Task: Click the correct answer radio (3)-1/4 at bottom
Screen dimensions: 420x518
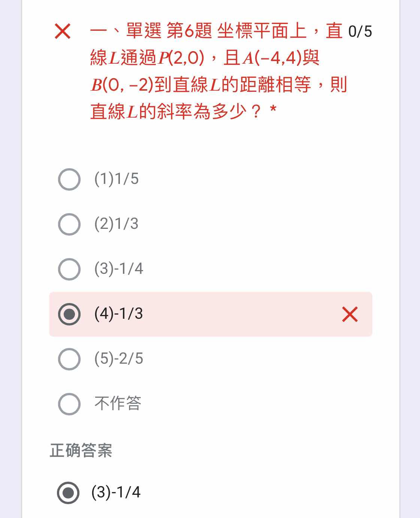Action: [x=68, y=493]
